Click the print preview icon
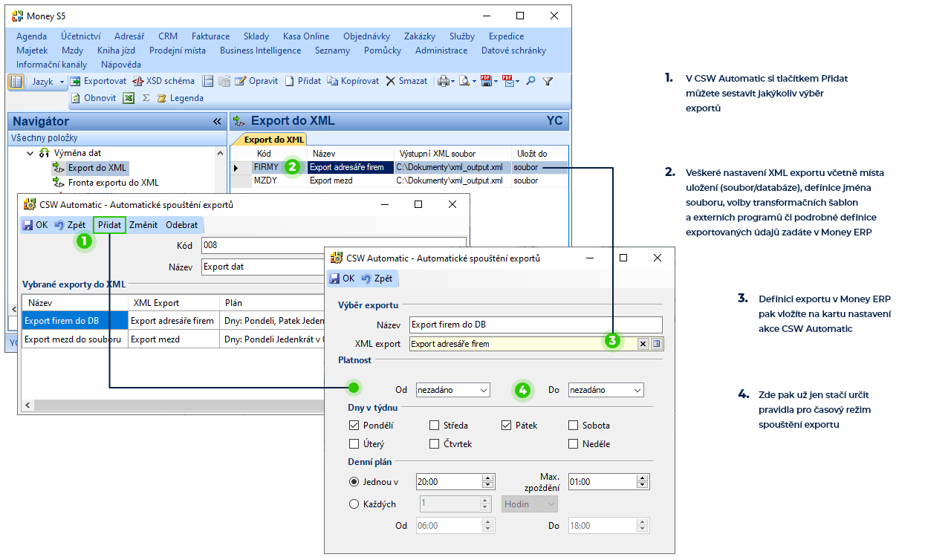 click(x=464, y=81)
